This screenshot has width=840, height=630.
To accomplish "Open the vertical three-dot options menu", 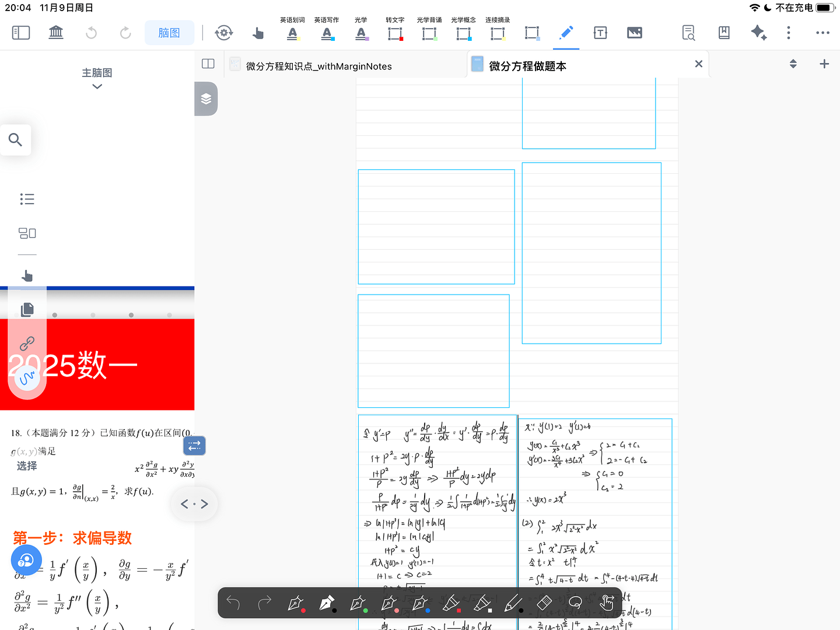I will (789, 33).
